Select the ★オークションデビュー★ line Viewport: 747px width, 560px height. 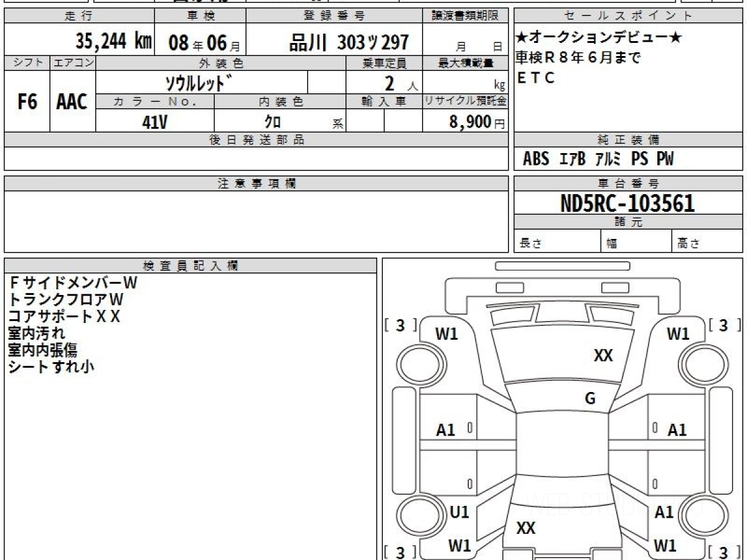(x=599, y=39)
